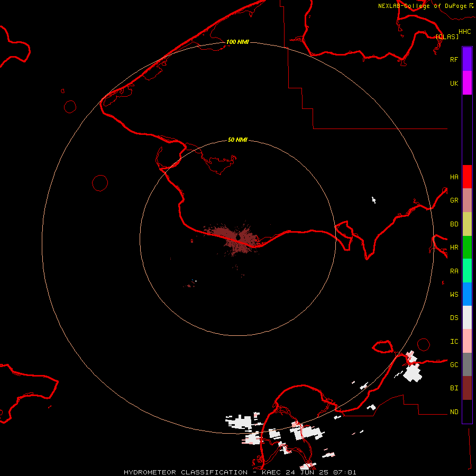Click the brown biological echo cluster at radar center

click(235, 237)
